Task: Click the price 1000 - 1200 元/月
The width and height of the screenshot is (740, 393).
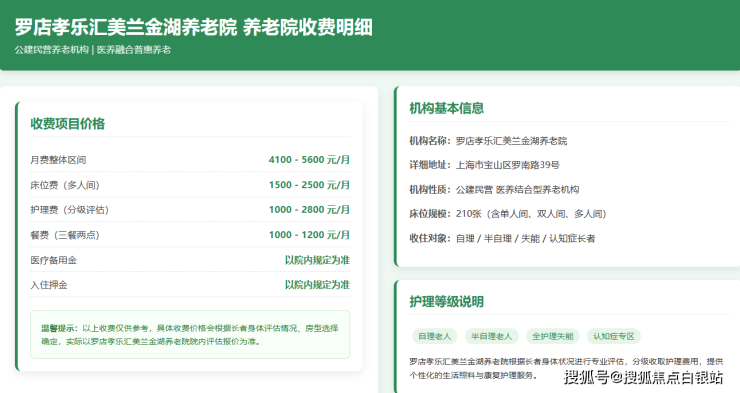Action: tap(309, 235)
